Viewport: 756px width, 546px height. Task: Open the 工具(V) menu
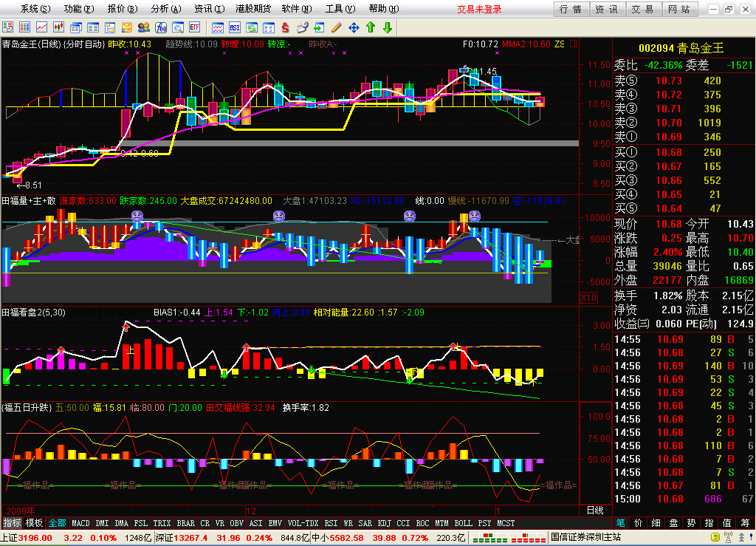[339, 9]
